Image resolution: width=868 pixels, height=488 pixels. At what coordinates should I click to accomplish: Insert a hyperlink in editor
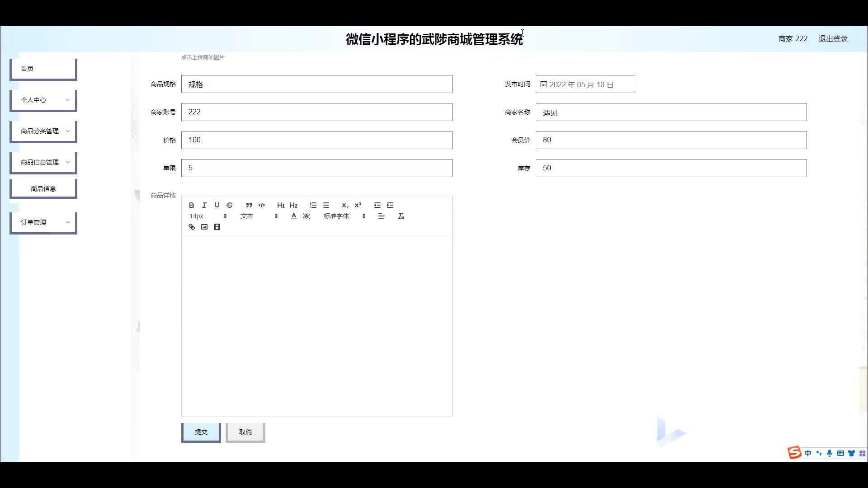click(x=192, y=227)
